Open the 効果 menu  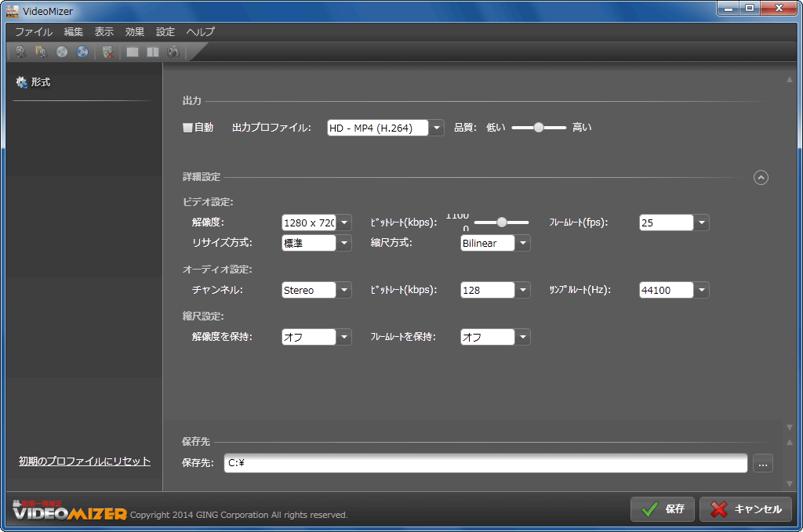click(135, 31)
